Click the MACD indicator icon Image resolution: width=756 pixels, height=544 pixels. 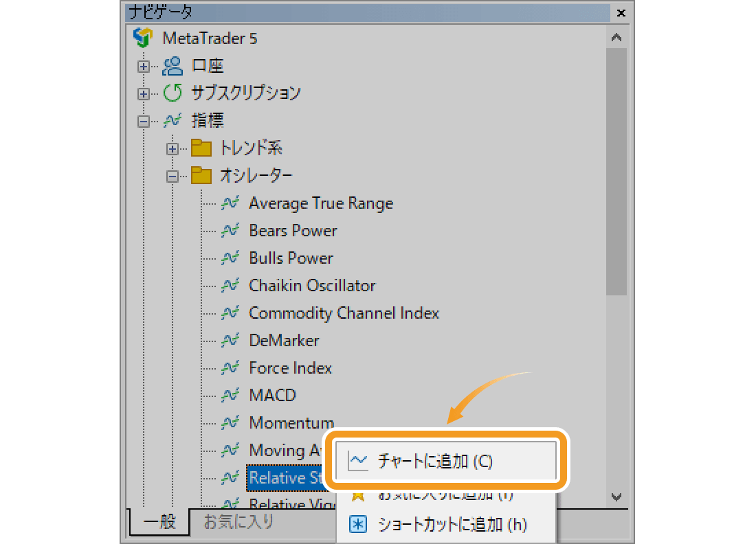tap(230, 396)
